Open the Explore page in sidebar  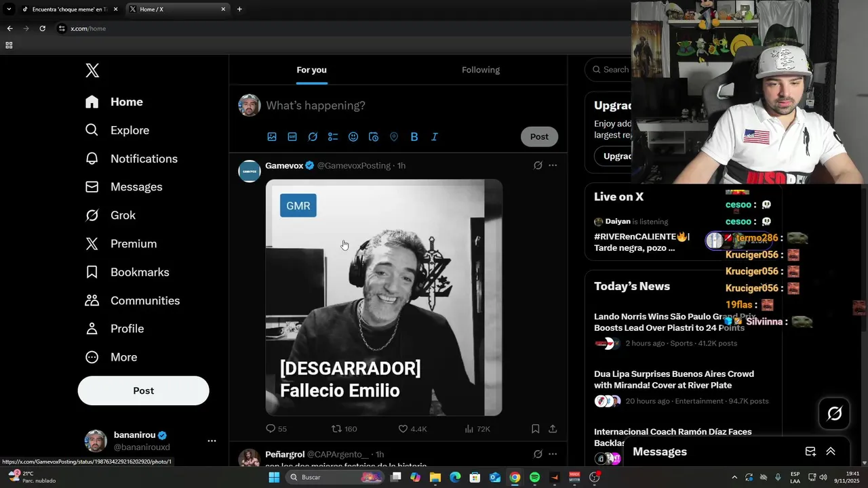[117, 130]
